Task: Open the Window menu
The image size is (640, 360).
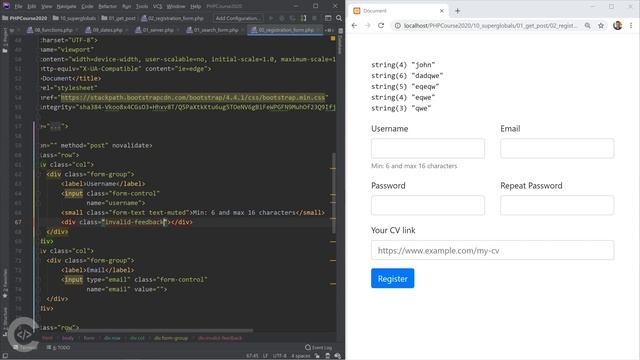Action: click(176, 6)
